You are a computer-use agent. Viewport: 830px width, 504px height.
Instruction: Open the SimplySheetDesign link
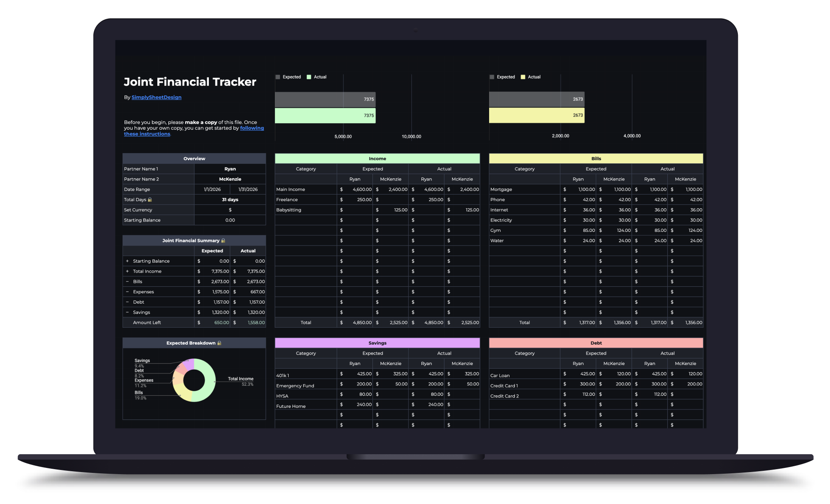click(x=157, y=97)
